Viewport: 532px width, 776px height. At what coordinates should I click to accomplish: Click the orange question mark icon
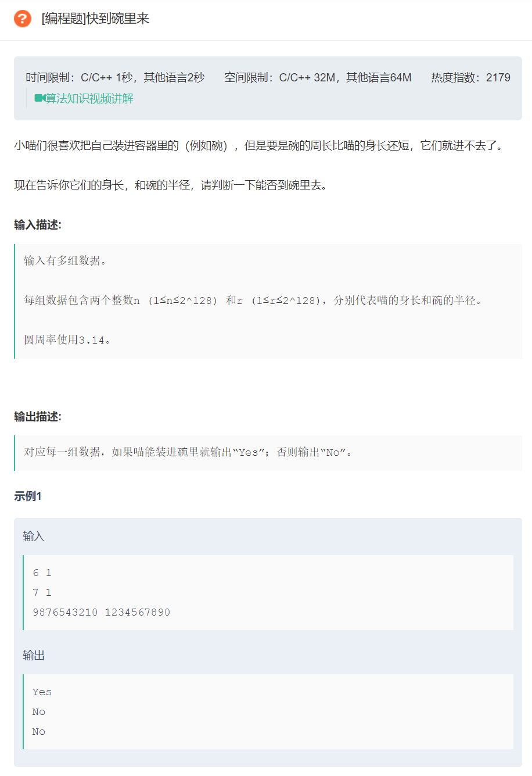[x=23, y=19]
